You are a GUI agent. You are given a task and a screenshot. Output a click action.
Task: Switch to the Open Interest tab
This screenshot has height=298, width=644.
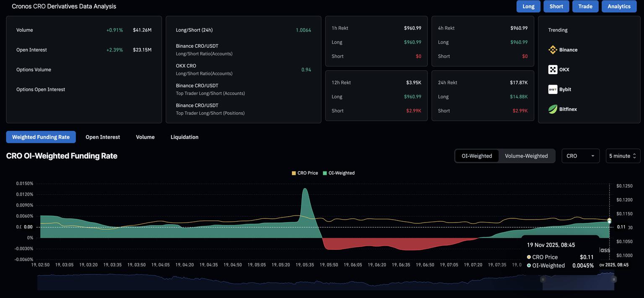[102, 137]
